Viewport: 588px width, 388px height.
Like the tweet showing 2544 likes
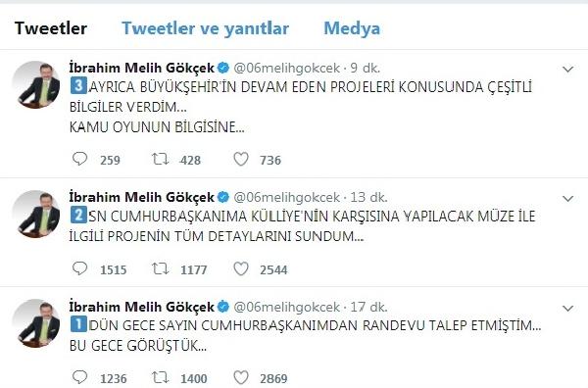(x=241, y=268)
